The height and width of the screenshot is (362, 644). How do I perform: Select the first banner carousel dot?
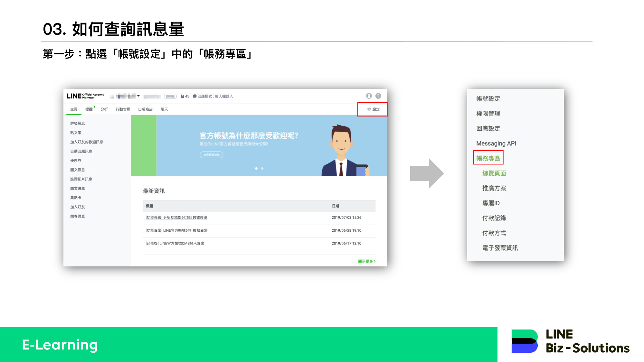[x=256, y=169]
